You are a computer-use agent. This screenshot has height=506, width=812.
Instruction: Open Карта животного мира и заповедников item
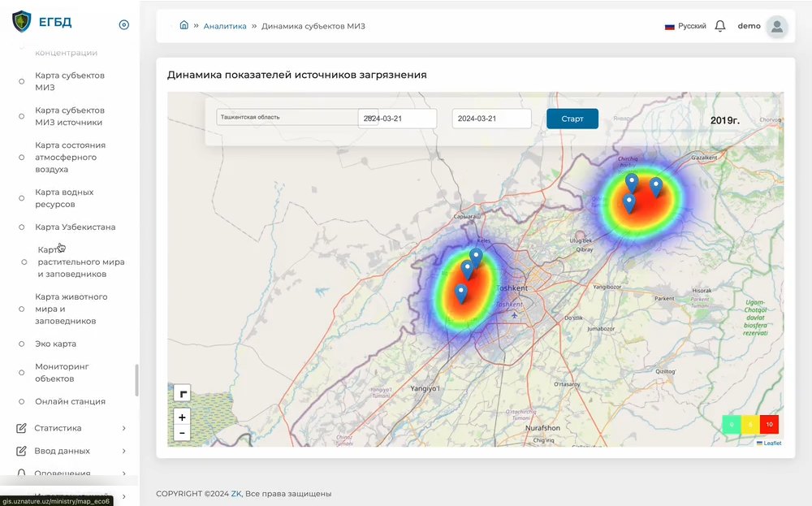[x=71, y=309]
